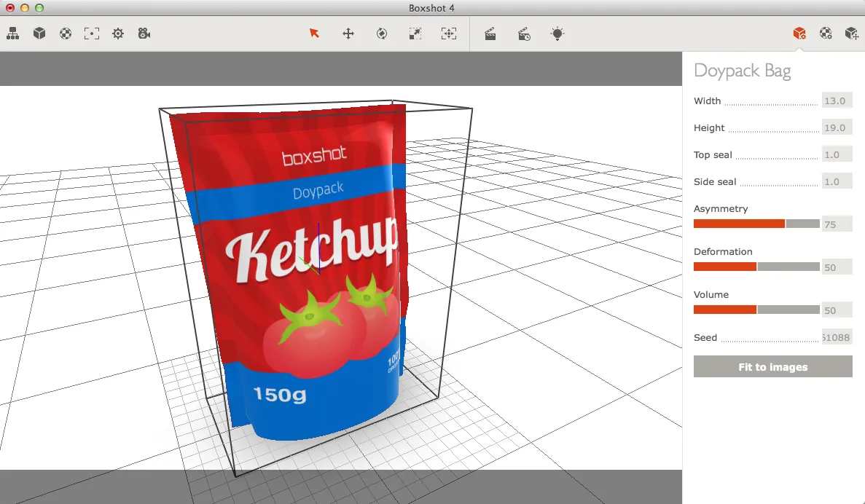Click the render clapperboard icon
This screenshot has width=865, height=504.
pyautogui.click(x=490, y=34)
